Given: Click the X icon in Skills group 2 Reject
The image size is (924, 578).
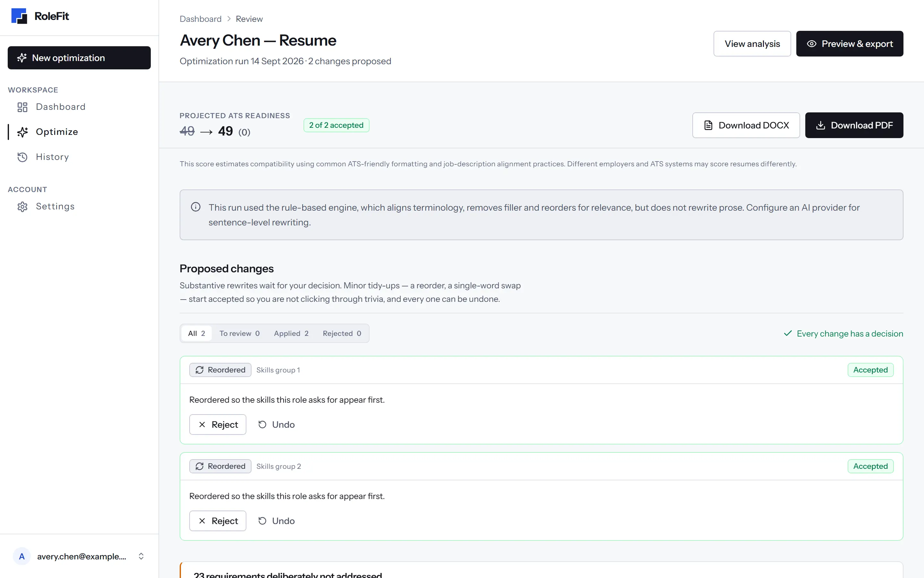Looking at the screenshot, I should (x=202, y=521).
